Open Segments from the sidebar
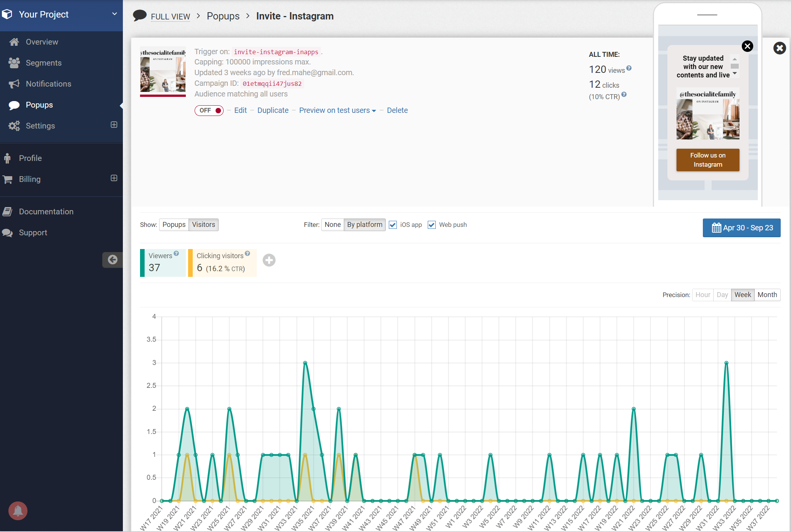 point(43,63)
